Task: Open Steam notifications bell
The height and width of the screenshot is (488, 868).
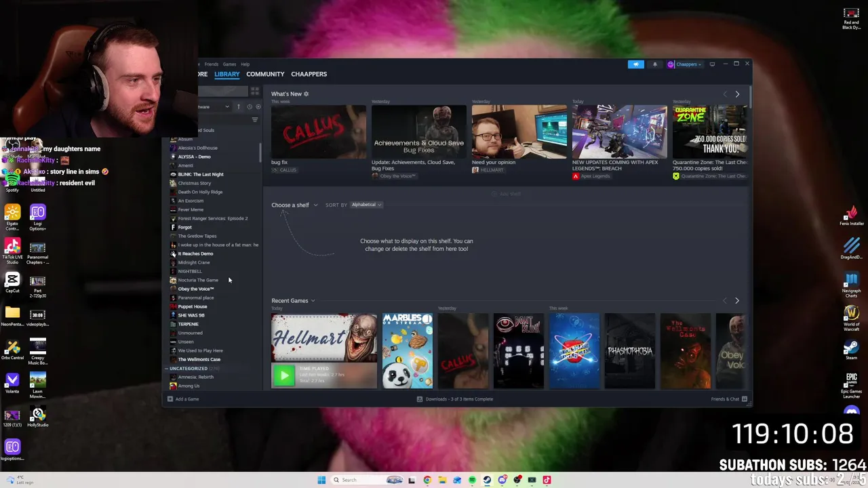Action: coord(655,64)
